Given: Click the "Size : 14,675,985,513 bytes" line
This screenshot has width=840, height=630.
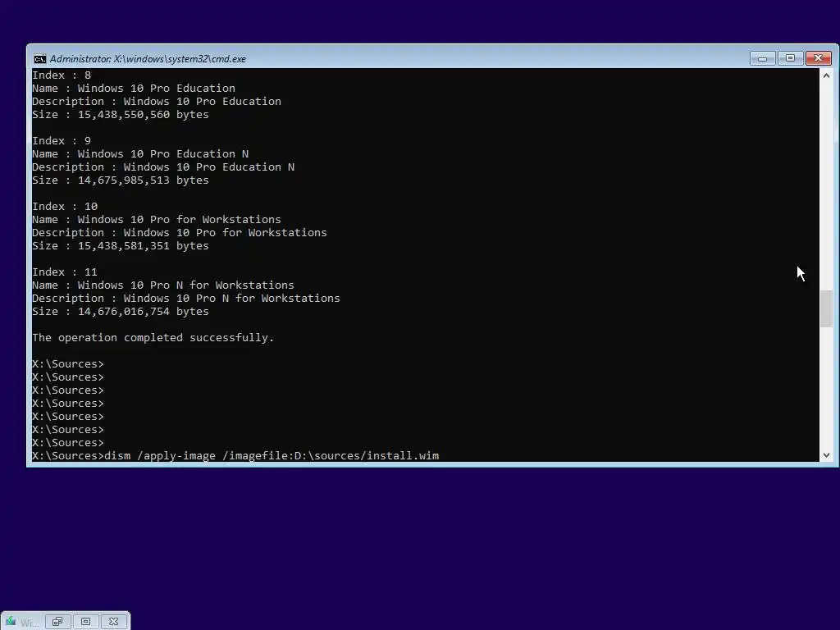Looking at the screenshot, I should 121,180.
